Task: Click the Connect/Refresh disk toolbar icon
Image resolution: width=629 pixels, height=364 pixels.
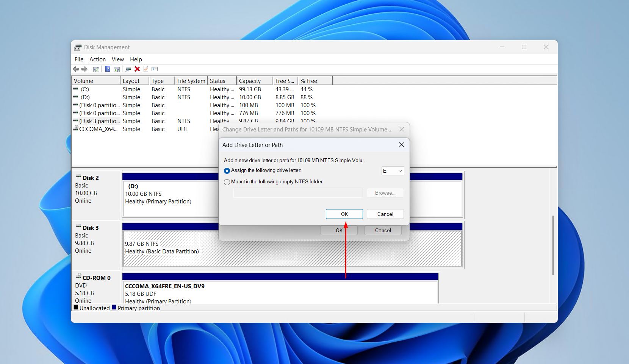Action: pos(128,69)
